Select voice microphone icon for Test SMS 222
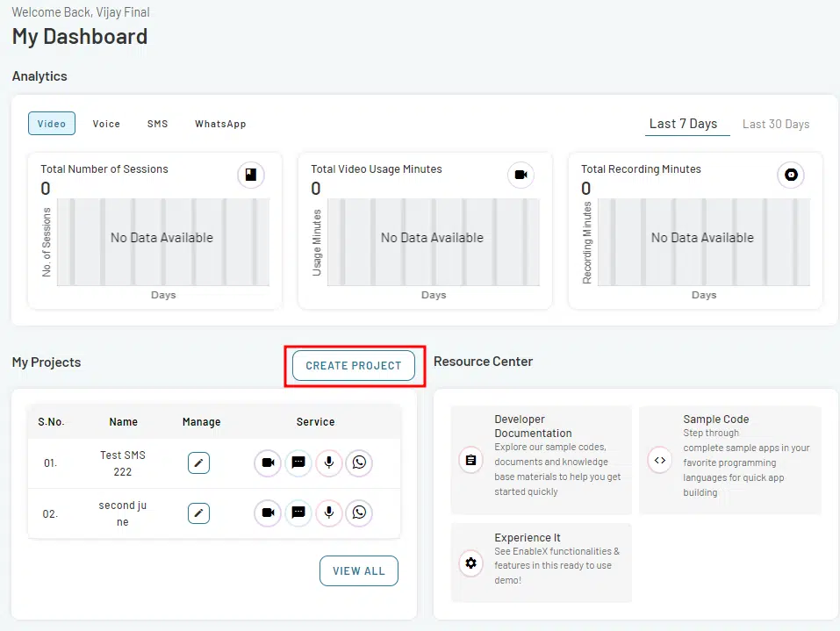840x631 pixels. coord(328,462)
